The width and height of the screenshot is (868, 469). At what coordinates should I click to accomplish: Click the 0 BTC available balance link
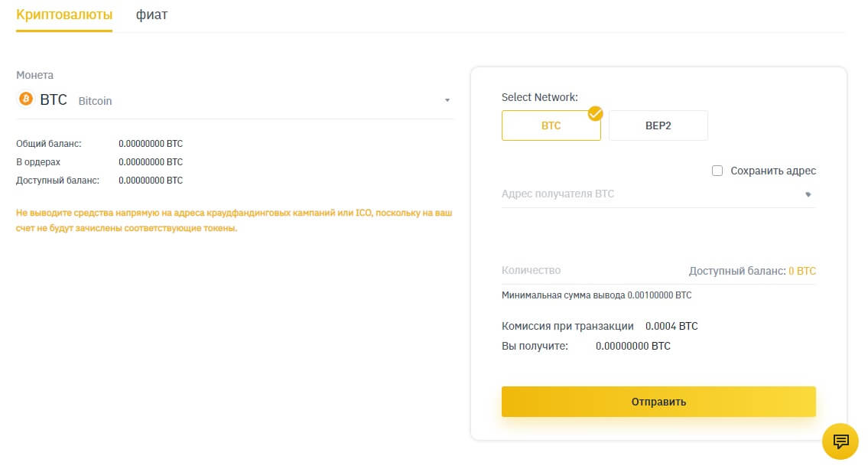(801, 271)
